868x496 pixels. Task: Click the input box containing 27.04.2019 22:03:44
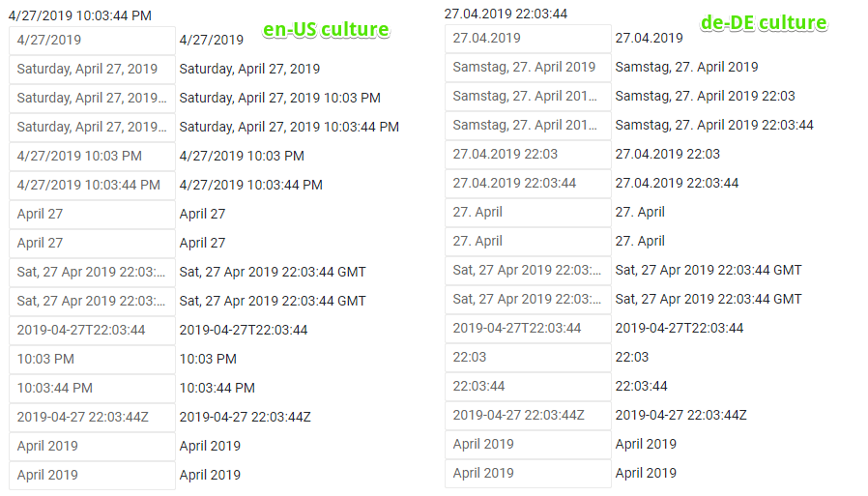pos(528,184)
